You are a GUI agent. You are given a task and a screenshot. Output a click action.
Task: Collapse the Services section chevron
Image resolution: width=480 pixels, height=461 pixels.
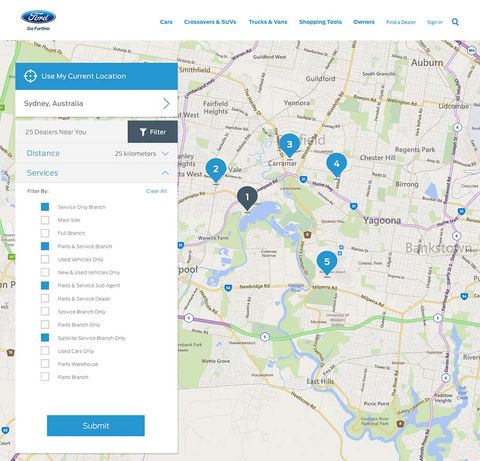[165, 173]
